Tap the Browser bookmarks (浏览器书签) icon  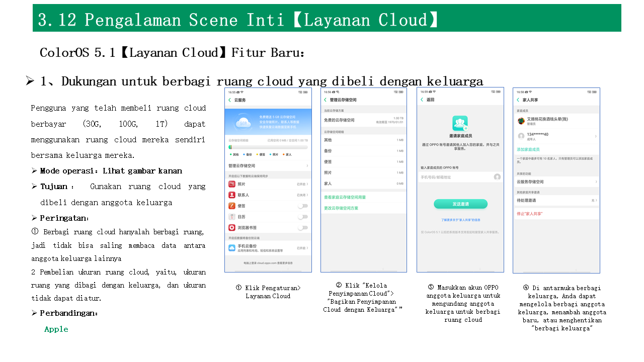[232, 228]
